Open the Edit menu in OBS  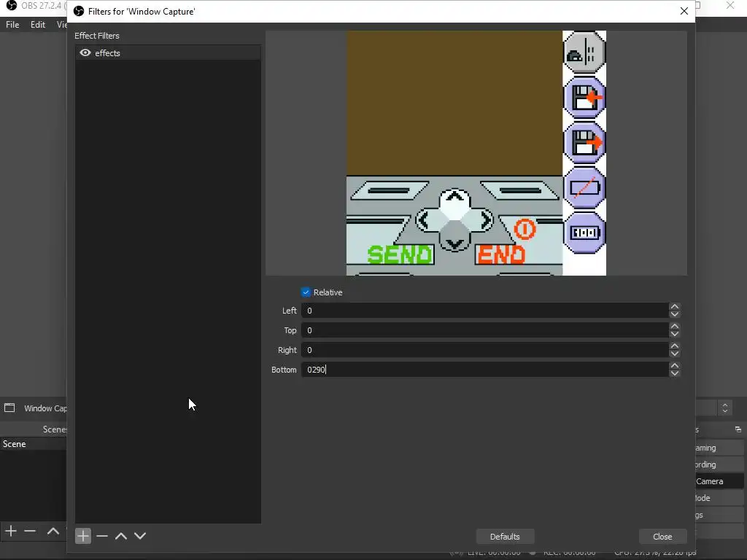click(38, 25)
